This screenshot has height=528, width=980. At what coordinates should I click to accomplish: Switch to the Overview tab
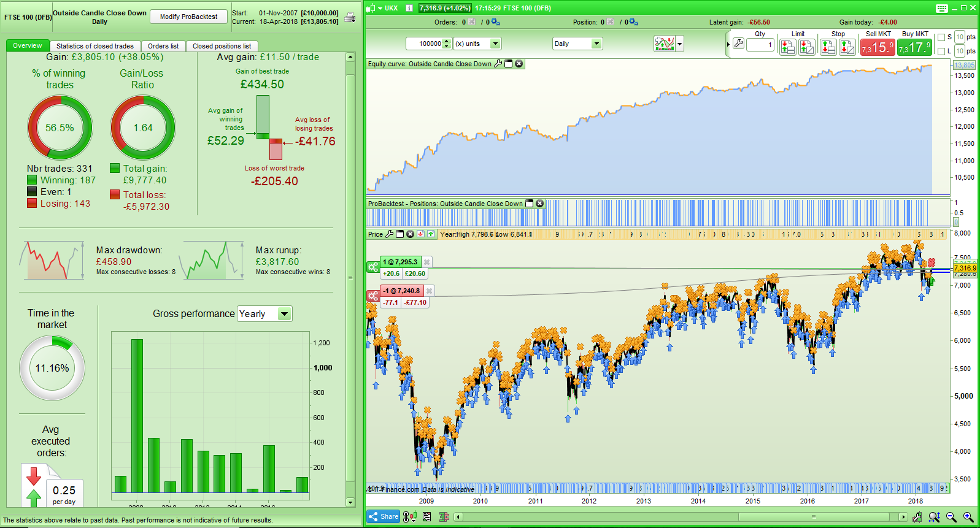tap(28, 45)
